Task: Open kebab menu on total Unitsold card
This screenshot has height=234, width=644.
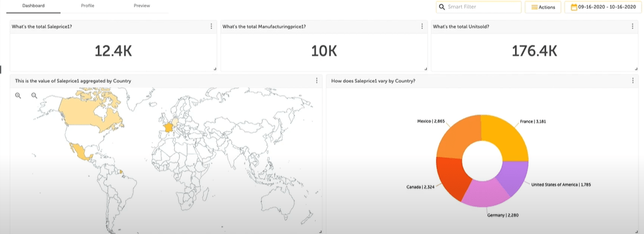Action: click(x=632, y=26)
